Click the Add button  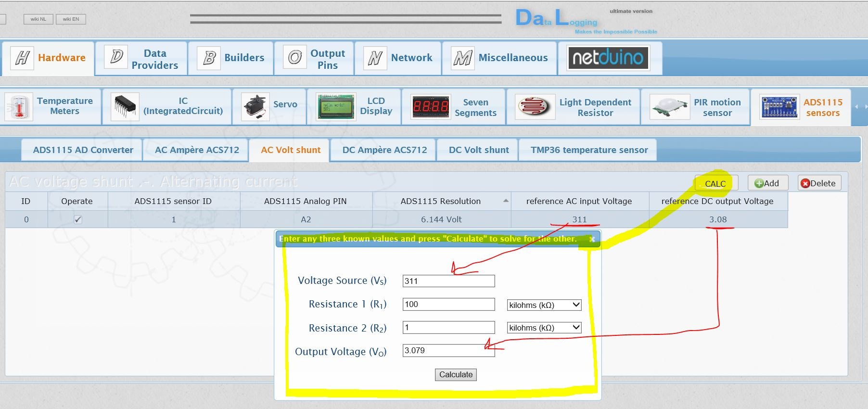click(x=767, y=183)
